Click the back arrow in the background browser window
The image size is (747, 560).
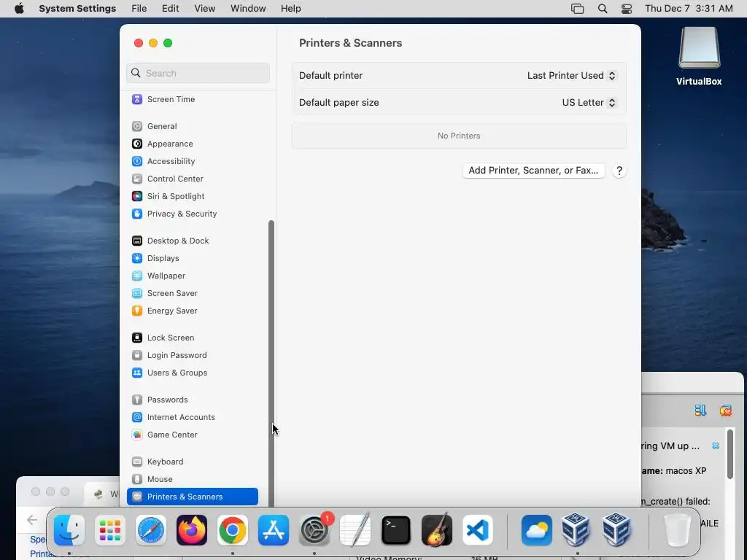(x=32, y=520)
